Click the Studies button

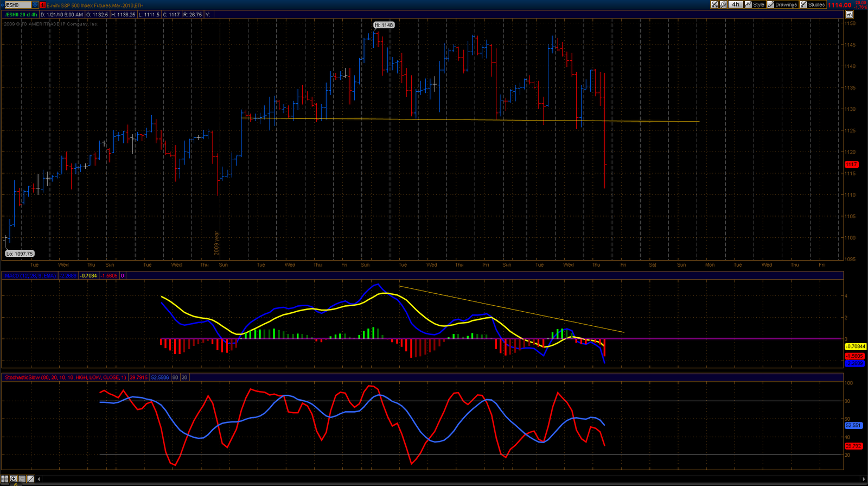point(812,4)
